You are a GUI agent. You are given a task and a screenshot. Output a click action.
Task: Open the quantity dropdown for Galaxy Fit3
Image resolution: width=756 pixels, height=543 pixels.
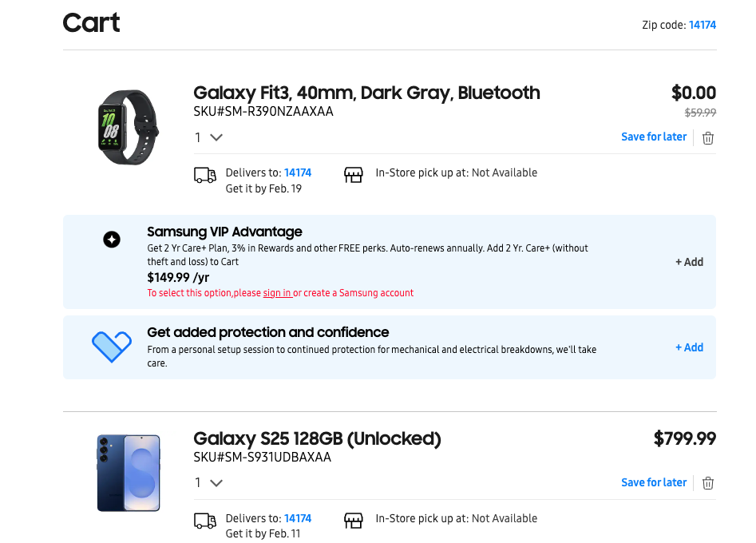208,137
